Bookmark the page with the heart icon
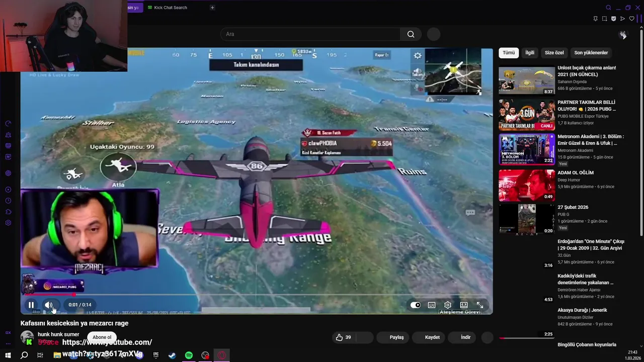Image resolution: width=644 pixels, height=362 pixels. tap(632, 19)
